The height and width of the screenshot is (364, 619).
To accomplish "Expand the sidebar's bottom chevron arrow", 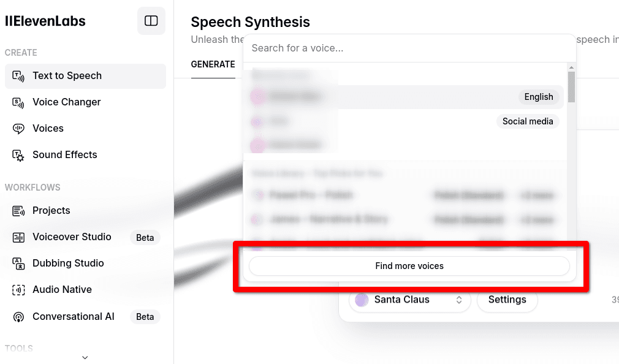I will pyautogui.click(x=85, y=357).
